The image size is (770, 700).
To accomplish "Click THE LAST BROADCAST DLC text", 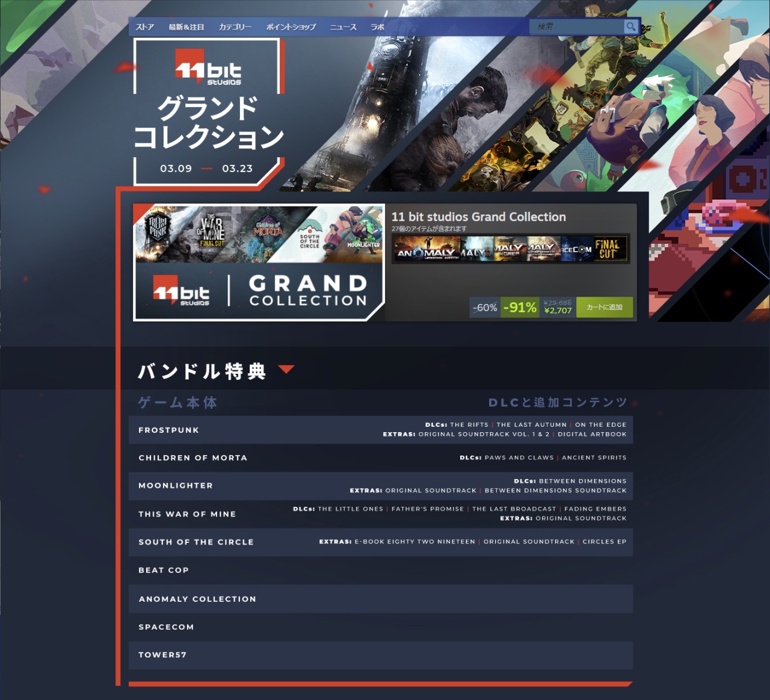I will pyautogui.click(x=514, y=509).
